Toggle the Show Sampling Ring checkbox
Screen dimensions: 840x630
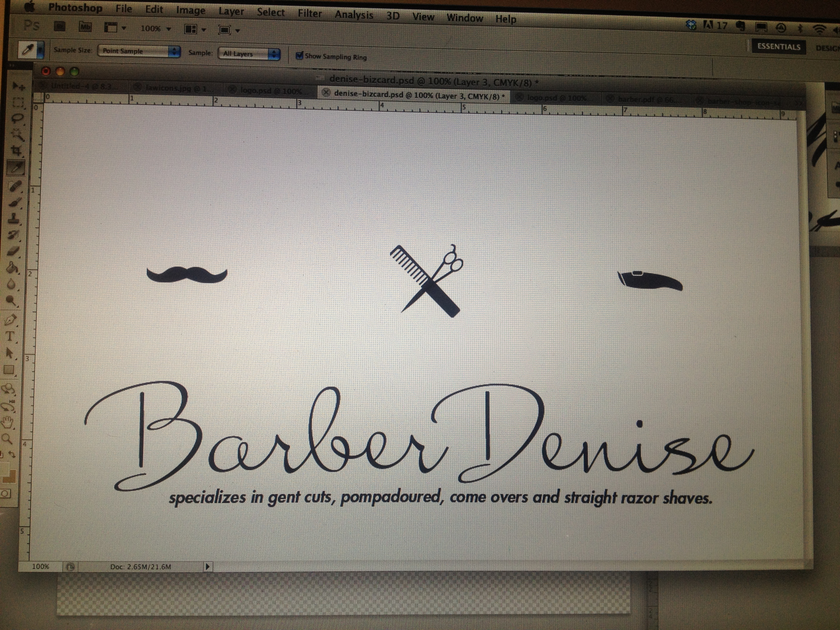[x=299, y=56]
